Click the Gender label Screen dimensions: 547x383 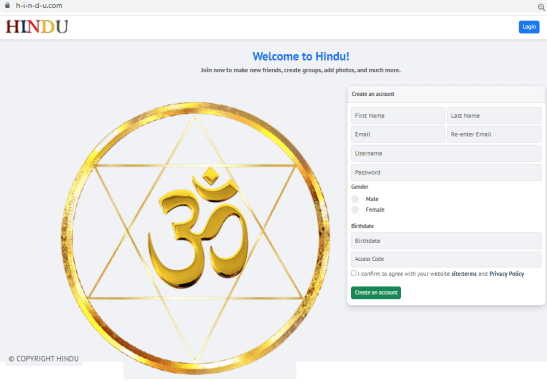(x=360, y=187)
